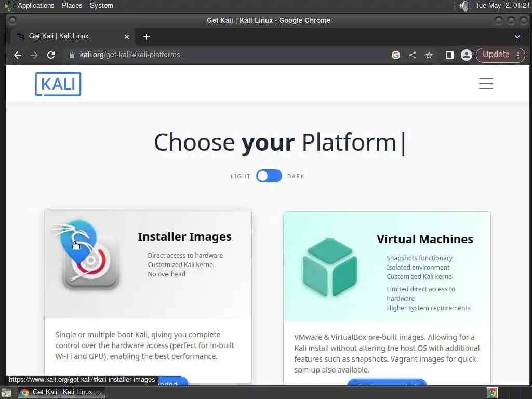Open the Chrome side panel icon
Image resolution: width=532 pixels, height=399 pixels.
449,55
